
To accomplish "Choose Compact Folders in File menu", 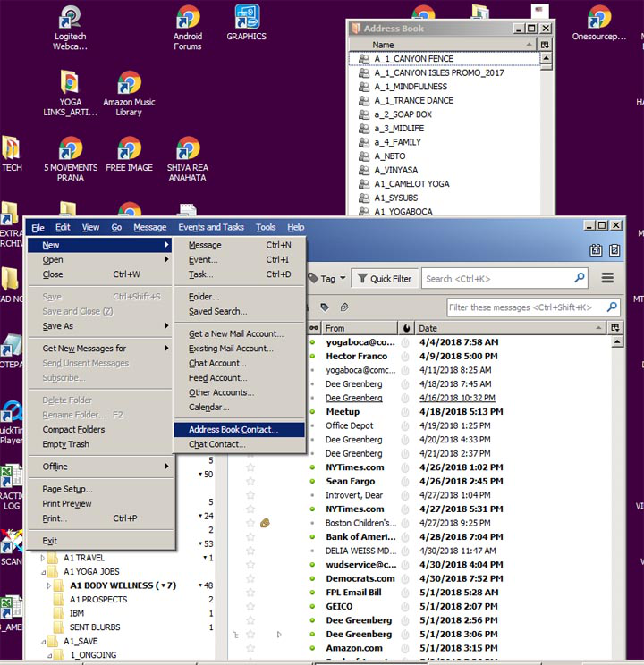I will pyautogui.click(x=100, y=429).
